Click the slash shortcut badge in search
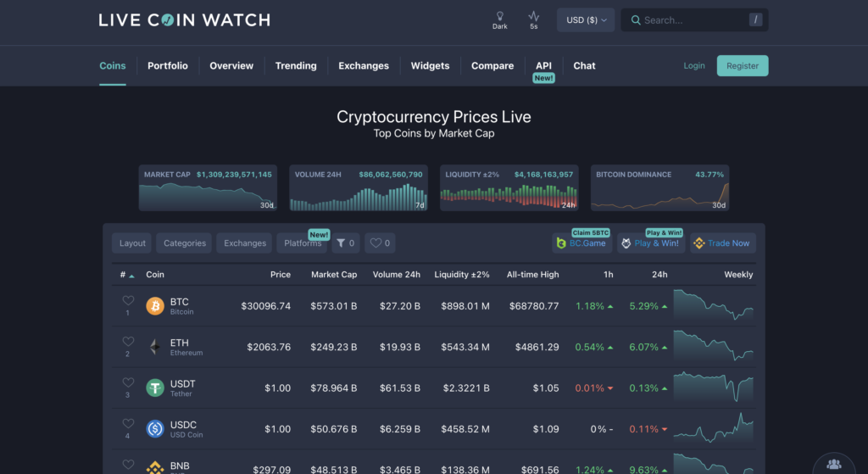This screenshot has width=868, height=474. [x=755, y=20]
